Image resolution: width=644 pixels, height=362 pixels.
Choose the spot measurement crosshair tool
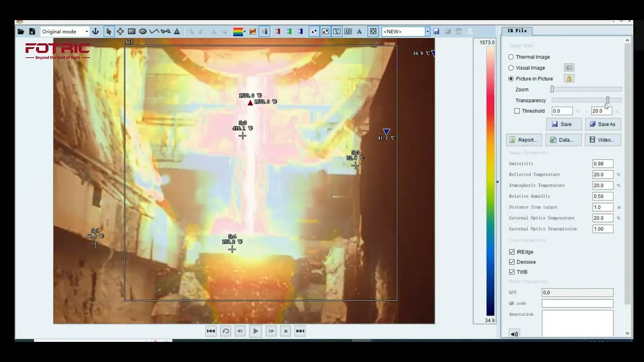120,32
